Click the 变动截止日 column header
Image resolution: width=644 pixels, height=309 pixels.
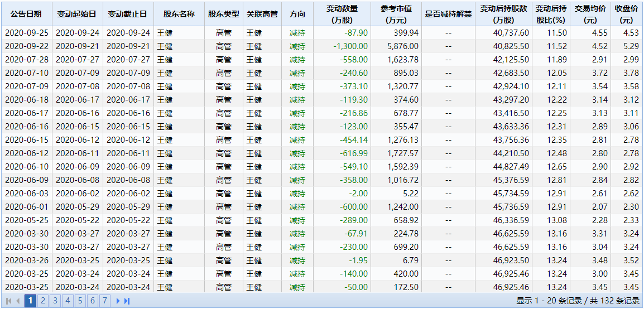128,14
